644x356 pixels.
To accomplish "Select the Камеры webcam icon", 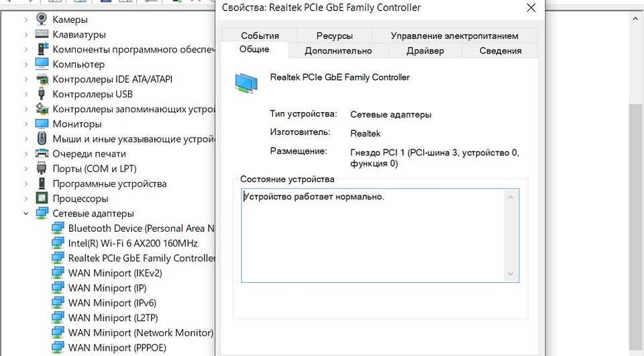I will pyautogui.click(x=42, y=19).
